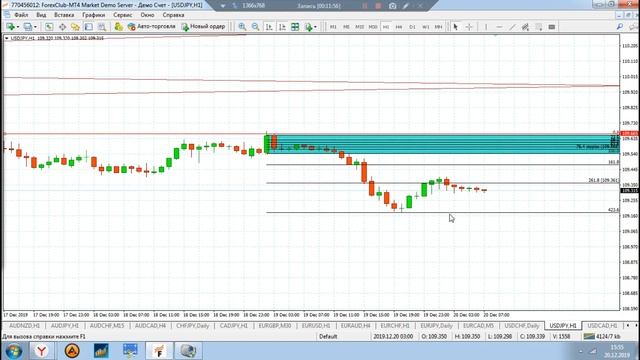Switch to the EURGBP,M30 chart tab
Image resolution: width=640 pixels, height=360 pixels.
coord(275,326)
